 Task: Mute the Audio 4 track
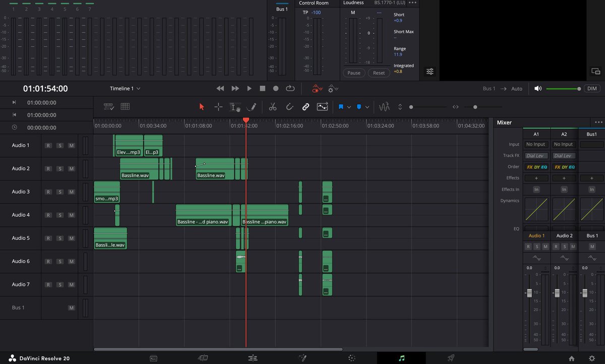click(x=71, y=215)
